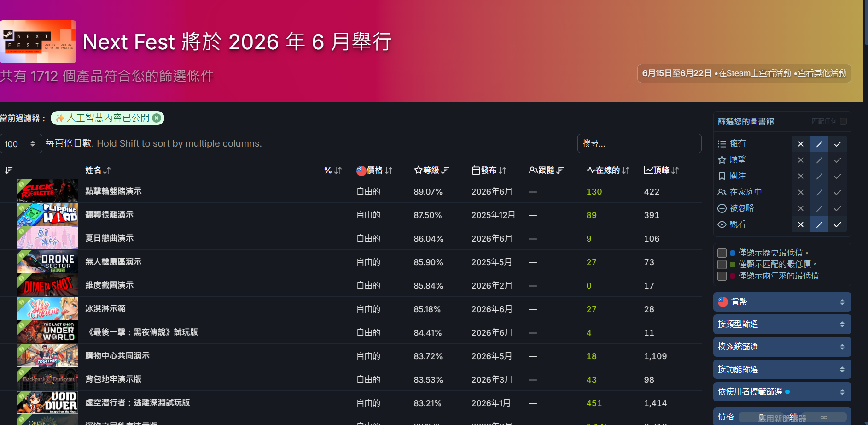Select the 1,414 peak players value
Screen dimensions: 868x425
(655, 403)
